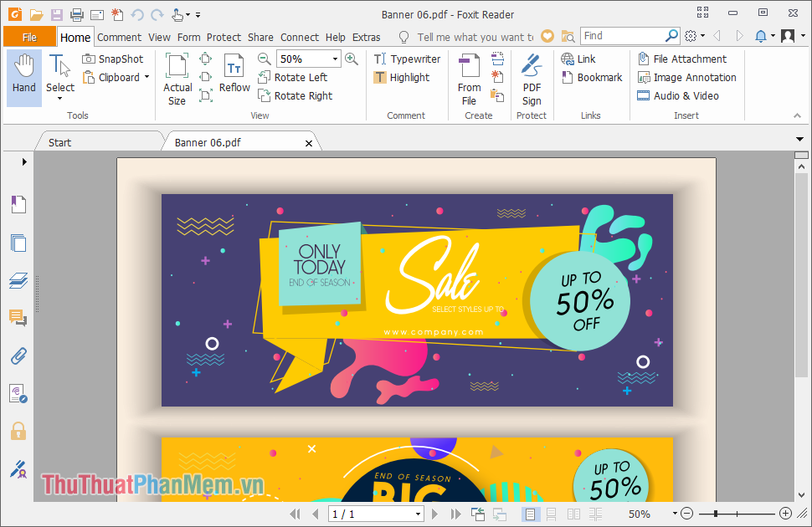Click the zoom slider in status bar
The image size is (812, 527).
[737, 514]
